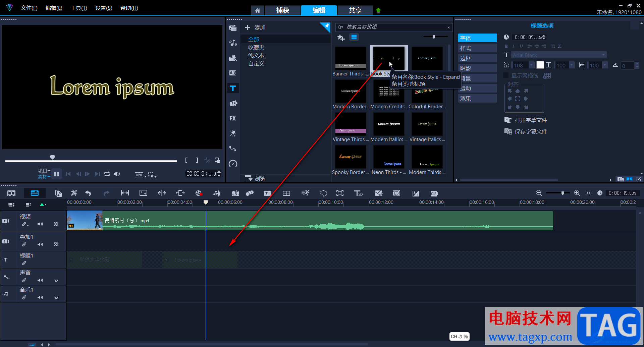Open the subtitle editor icon
Screen dimensions: 644x347
(268, 193)
